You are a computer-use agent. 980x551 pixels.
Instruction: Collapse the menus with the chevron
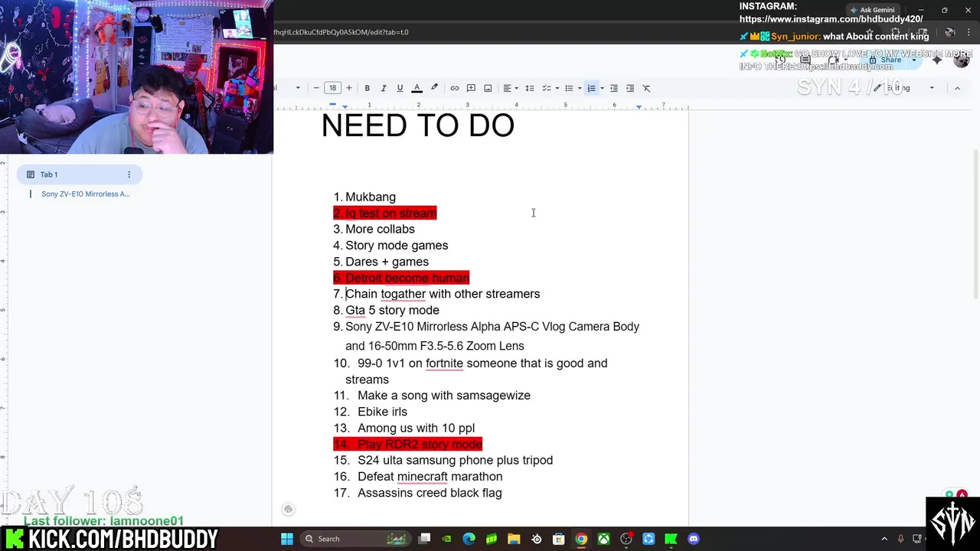pyautogui.click(x=957, y=88)
